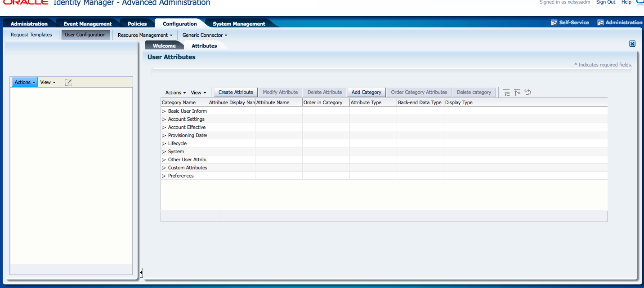Open the Actions menu above the attributes table

[x=175, y=92]
